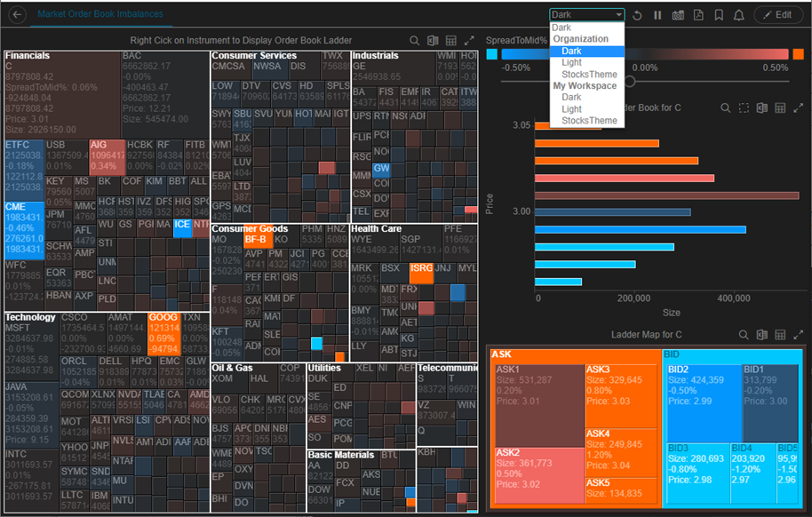
Task: Show Ladder Map data as table
Action: click(x=780, y=335)
